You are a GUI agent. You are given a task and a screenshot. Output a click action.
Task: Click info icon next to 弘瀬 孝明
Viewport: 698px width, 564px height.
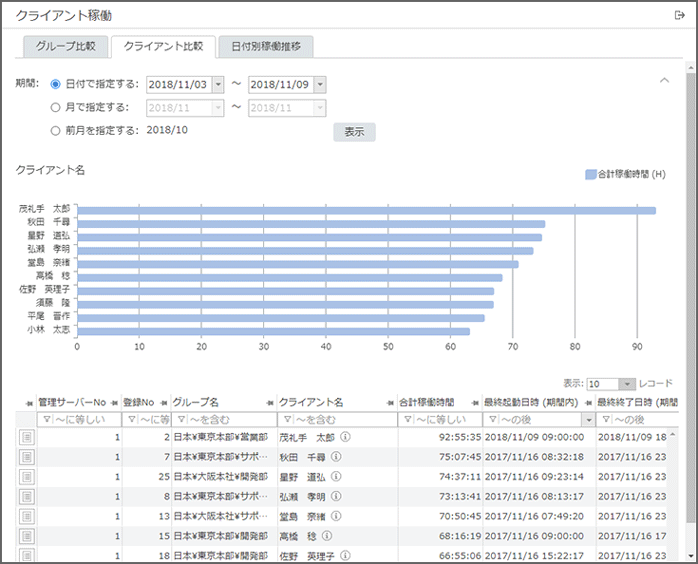pos(336,496)
